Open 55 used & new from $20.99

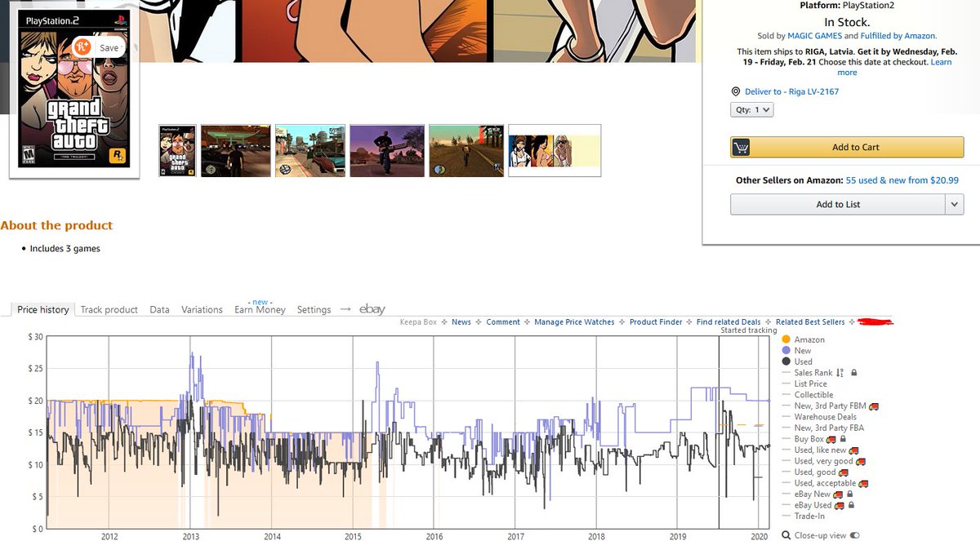click(902, 180)
